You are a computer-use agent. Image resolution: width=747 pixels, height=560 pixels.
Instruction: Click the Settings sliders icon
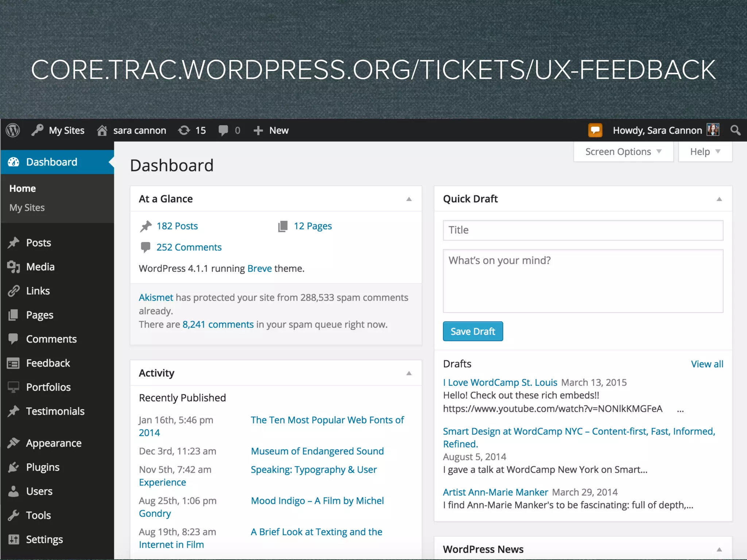[x=13, y=539]
